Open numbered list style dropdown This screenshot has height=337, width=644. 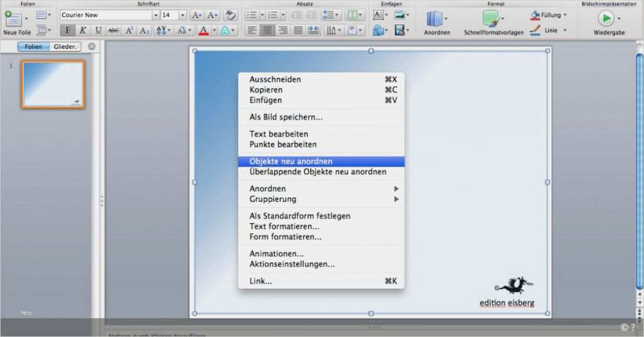284,15
